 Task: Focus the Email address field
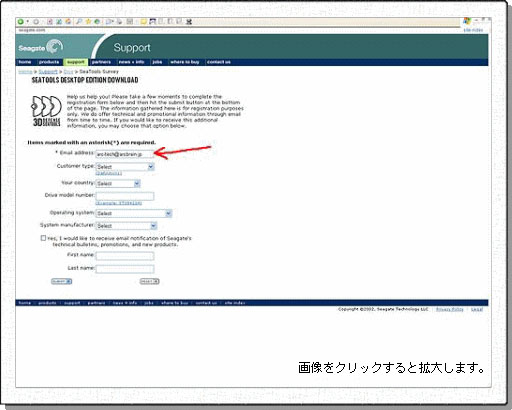pyautogui.click(x=125, y=154)
